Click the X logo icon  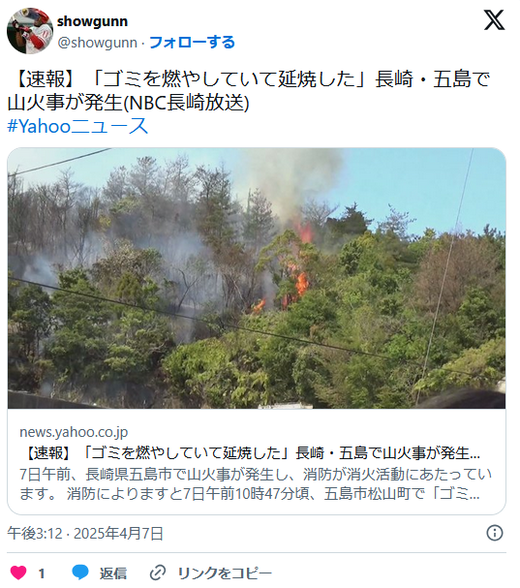(494, 20)
